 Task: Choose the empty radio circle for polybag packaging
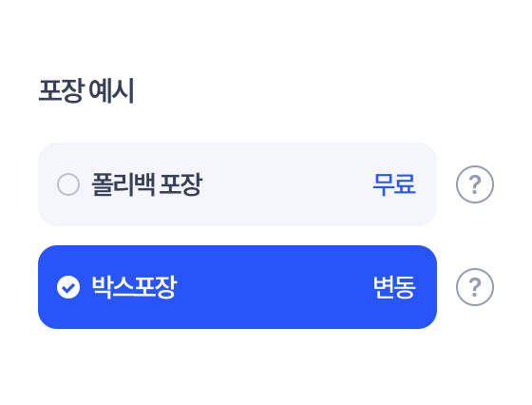68,184
